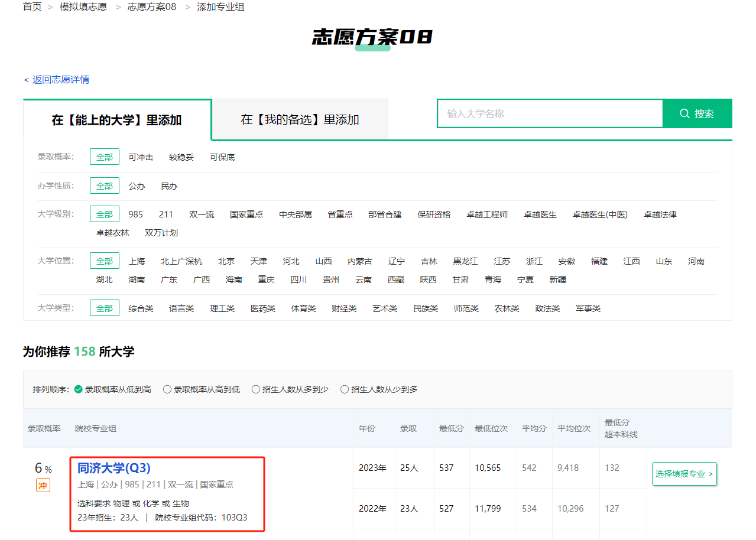Open 同济大学(Q3) school link
This screenshot has width=756, height=540.
click(114, 468)
